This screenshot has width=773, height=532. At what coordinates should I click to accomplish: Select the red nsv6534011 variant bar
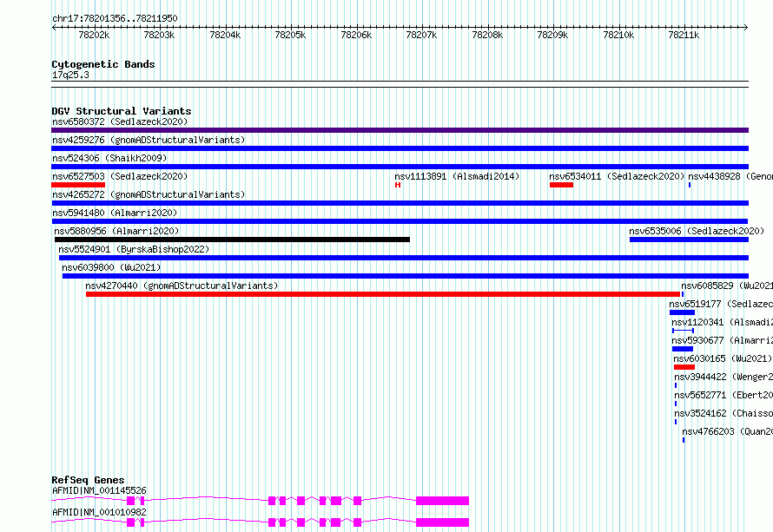561,185
